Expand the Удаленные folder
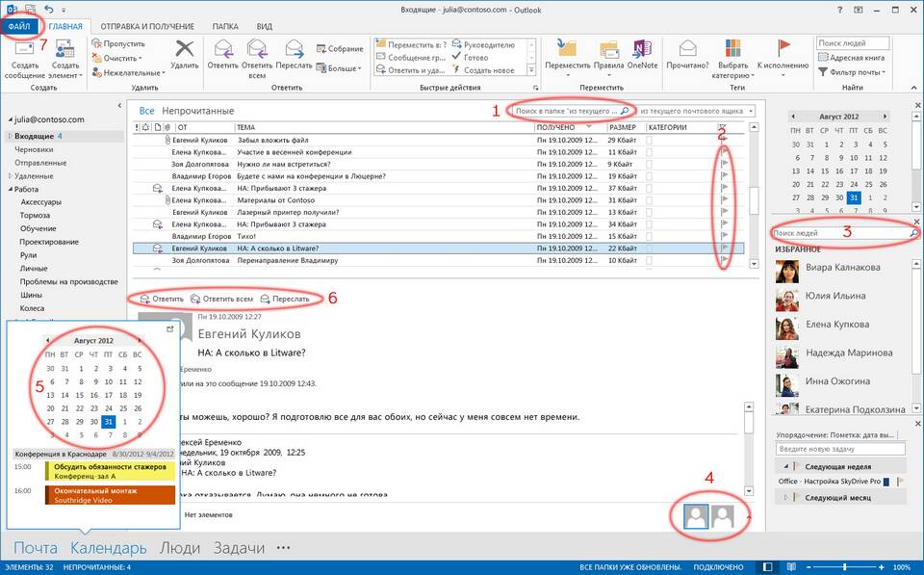The width and height of the screenshot is (924, 575). pyautogui.click(x=11, y=175)
